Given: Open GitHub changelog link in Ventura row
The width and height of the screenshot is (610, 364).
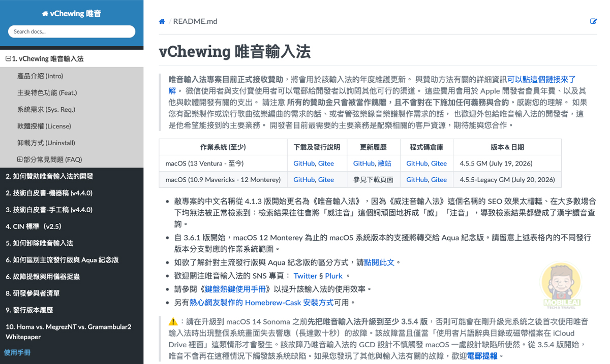Looking at the screenshot, I should [x=364, y=163].
